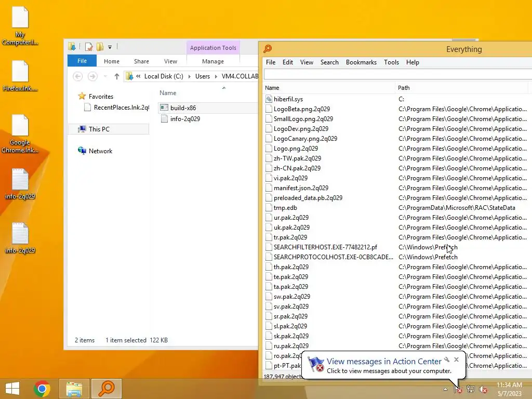Switch to the Share ribbon tab
The width and height of the screenshot is (532, 399).
(x=141, y=61)
